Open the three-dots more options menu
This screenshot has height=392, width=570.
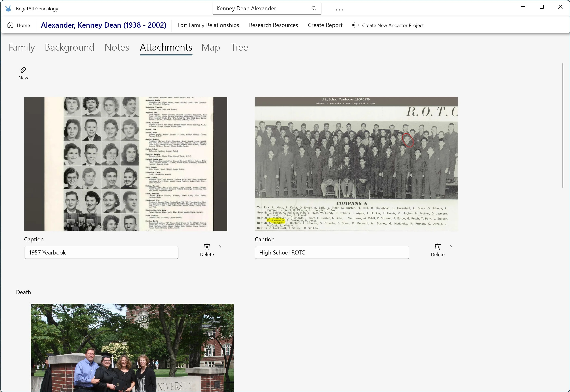(339, 10)
